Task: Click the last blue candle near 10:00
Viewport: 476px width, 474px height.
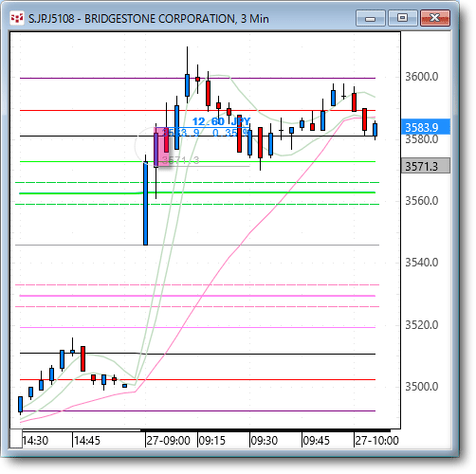Action: coord(375,130)
